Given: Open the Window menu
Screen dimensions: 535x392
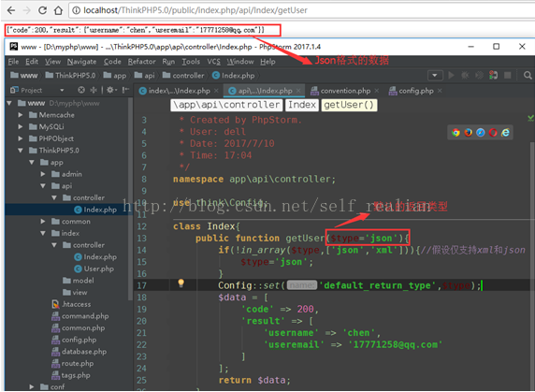Looking at the screenshot, I should (240, 62).
